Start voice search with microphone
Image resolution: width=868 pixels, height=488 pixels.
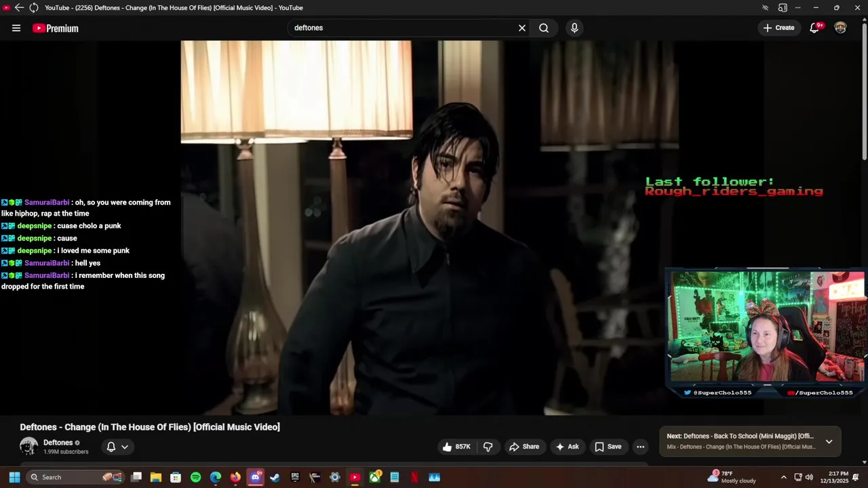pos(574,28)
